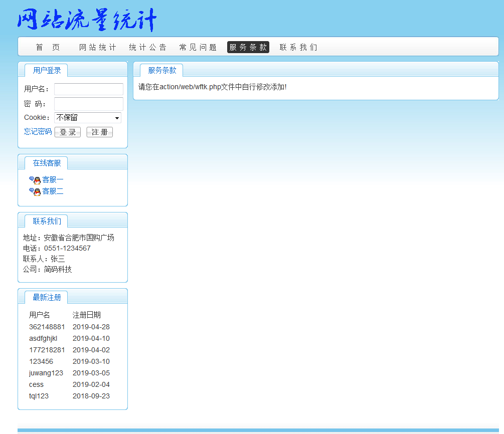504x434 pixels.
Task: Go to 首页 in the navigation bar
Action: pos(48,47)
